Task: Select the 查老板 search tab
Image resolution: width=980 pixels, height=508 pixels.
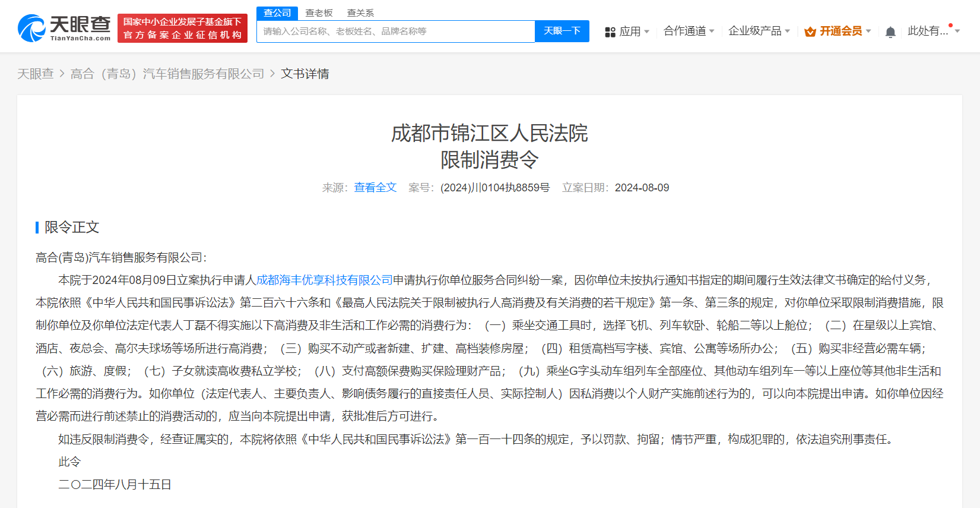Action: [319, 13]
